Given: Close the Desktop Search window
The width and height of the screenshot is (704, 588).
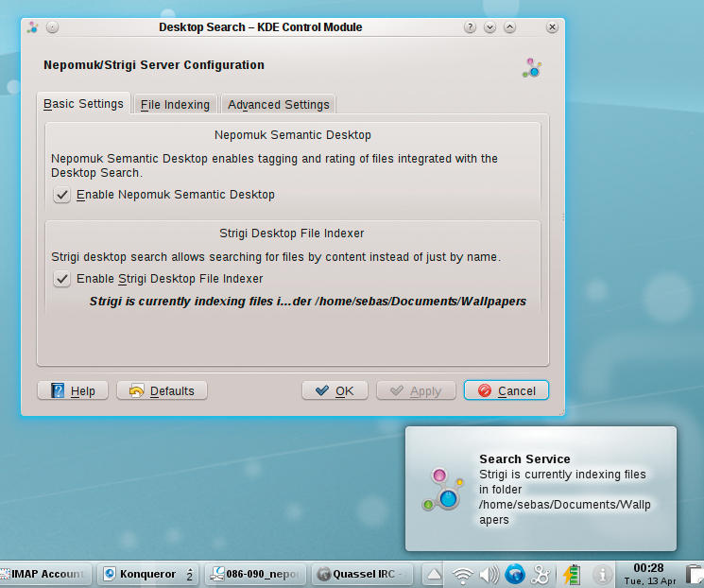Looking at the screenshot, I should click(552, 27).
